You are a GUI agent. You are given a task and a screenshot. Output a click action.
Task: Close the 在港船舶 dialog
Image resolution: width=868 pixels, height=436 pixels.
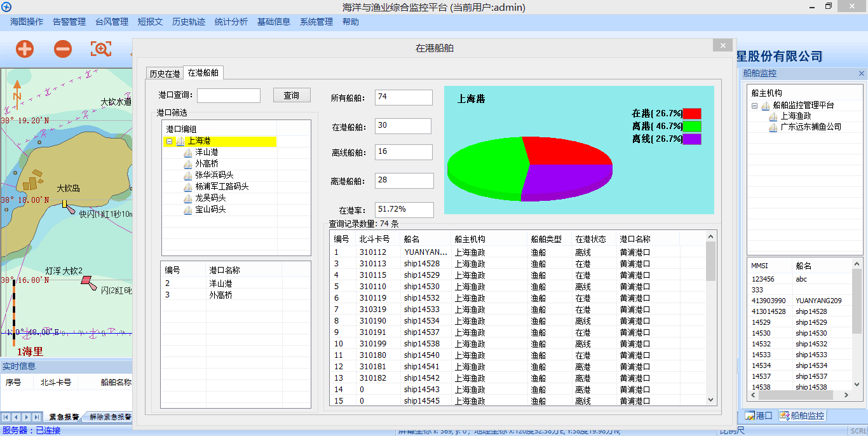[722, 46]
